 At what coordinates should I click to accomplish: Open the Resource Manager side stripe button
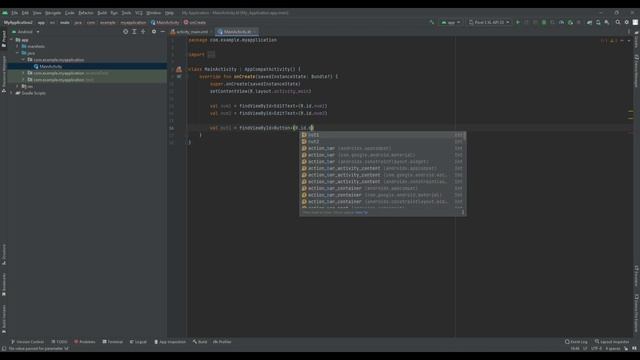click(4, 74)
